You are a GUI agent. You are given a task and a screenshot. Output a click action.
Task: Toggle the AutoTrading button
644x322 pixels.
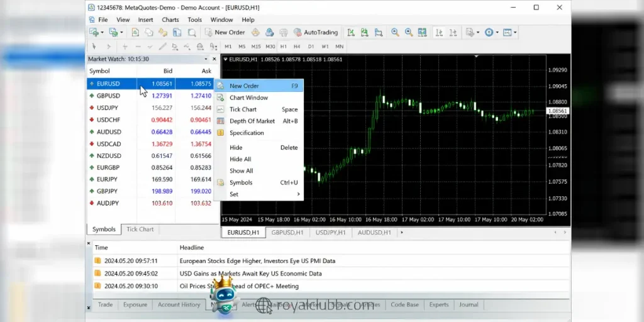click(316, 32)
